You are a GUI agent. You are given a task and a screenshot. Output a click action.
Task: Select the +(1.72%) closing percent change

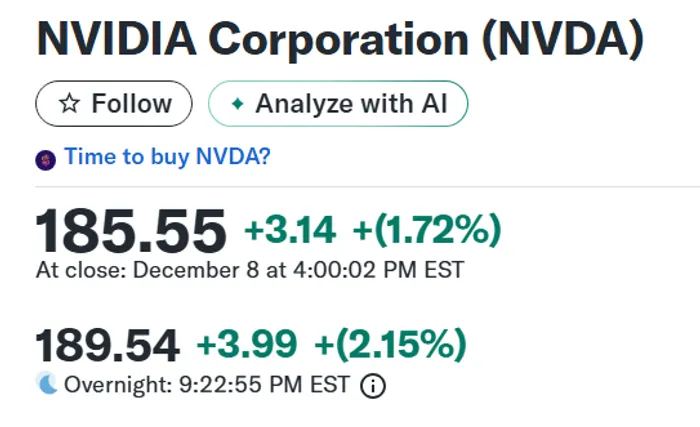click(427, 230)
